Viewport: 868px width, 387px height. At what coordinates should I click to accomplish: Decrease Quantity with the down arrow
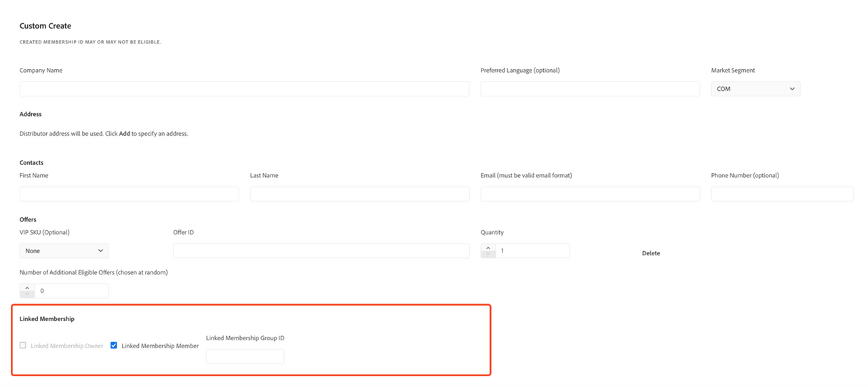pos(488,255)
